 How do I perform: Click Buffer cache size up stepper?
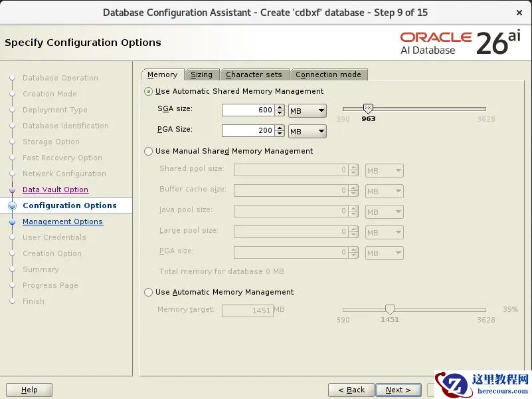tap(353, 188)
